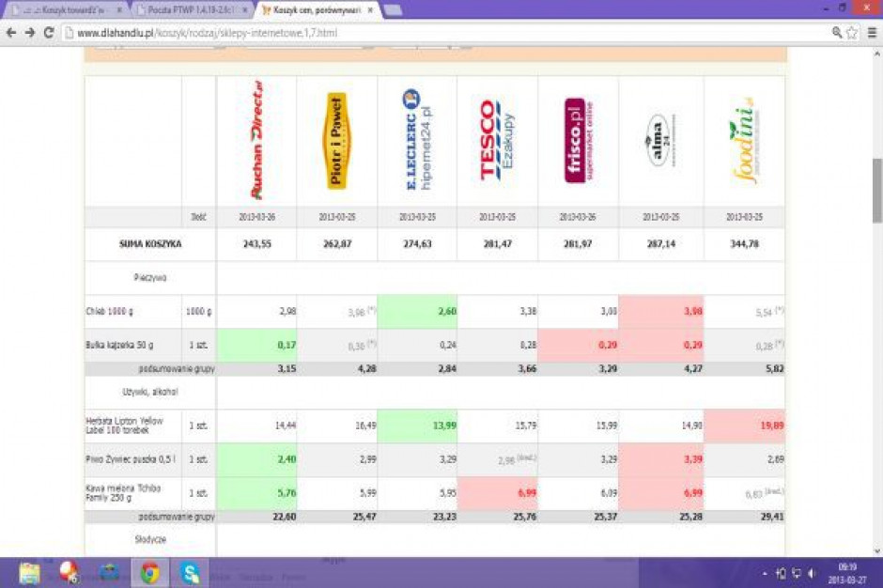Switch to the first Koszyk towarów tab
883x588 pixels.
point(67,9)
